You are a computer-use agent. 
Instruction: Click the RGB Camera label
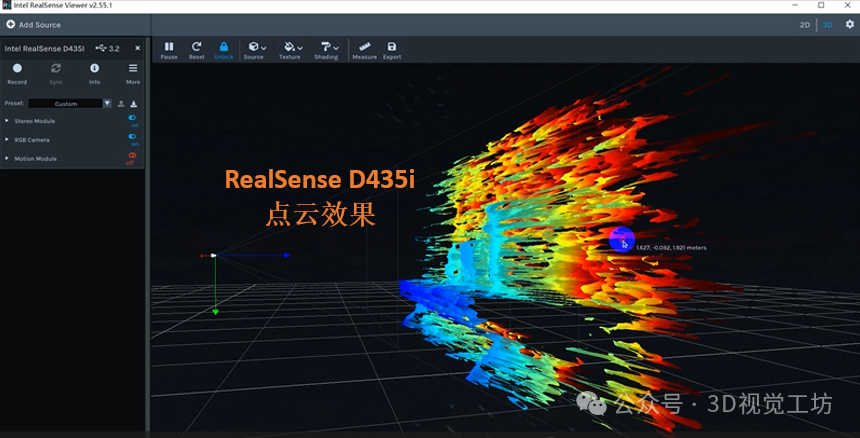click(32, 140)
